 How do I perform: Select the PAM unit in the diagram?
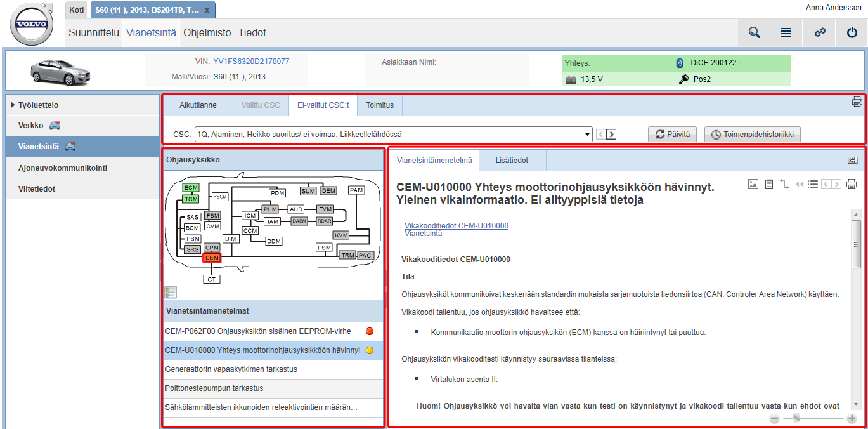(356, 190)
